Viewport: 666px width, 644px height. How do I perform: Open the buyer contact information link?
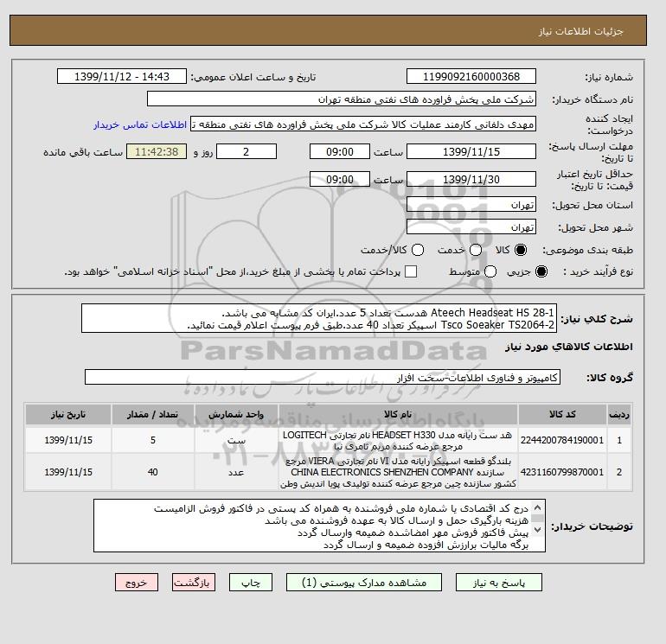[x=140, y=124]
